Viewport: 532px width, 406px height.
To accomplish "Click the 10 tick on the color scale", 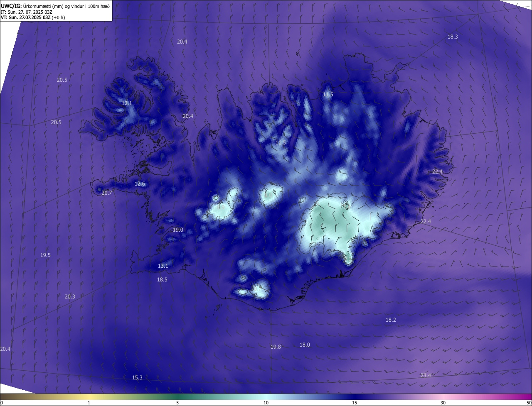I will click(266, 403).
